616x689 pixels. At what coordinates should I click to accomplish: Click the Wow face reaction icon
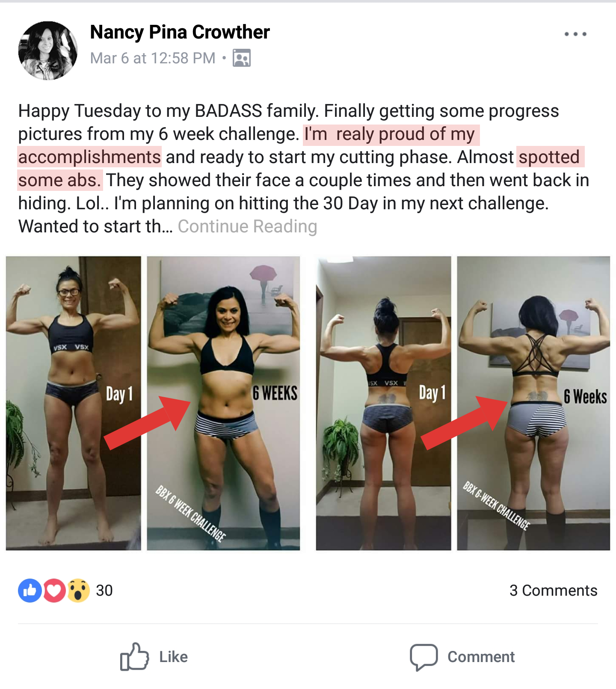click(x=78, y=591)
